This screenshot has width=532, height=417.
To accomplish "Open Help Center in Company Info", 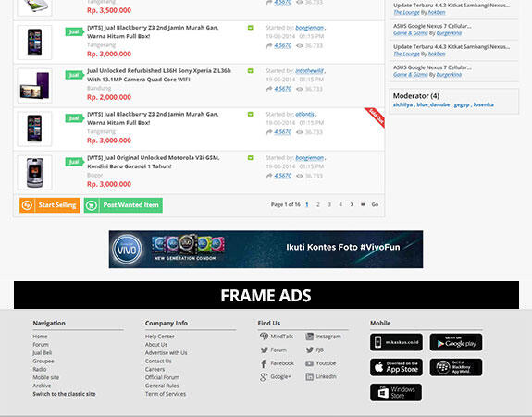I will click(160, 337).
